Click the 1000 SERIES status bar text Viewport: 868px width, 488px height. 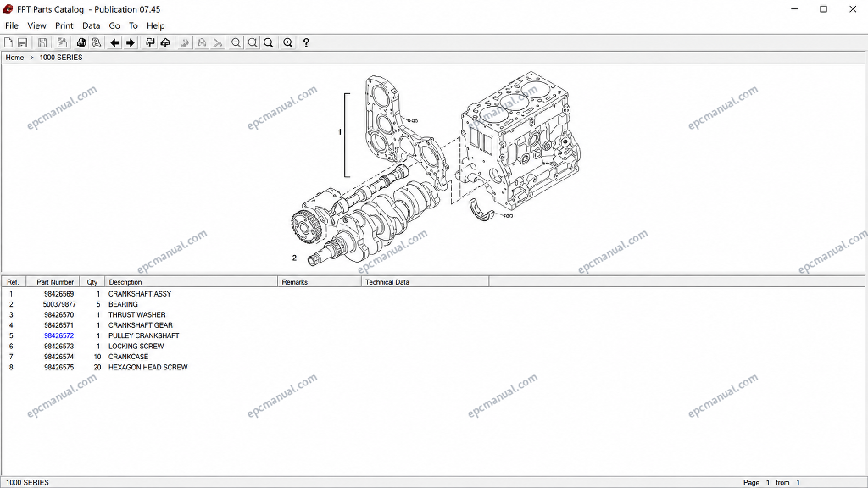coord(27,482)
